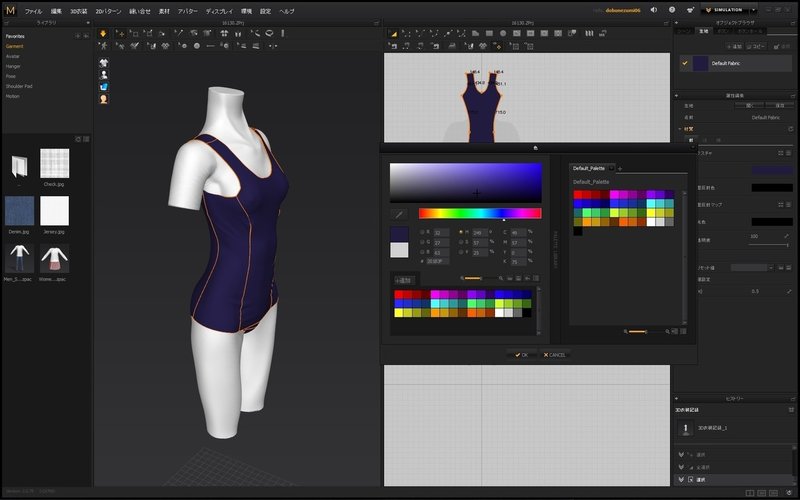Click the avatar face icon in the 3D view
Image resolution: width=800 pixels, height=500 pixels.
click(103, 99)
